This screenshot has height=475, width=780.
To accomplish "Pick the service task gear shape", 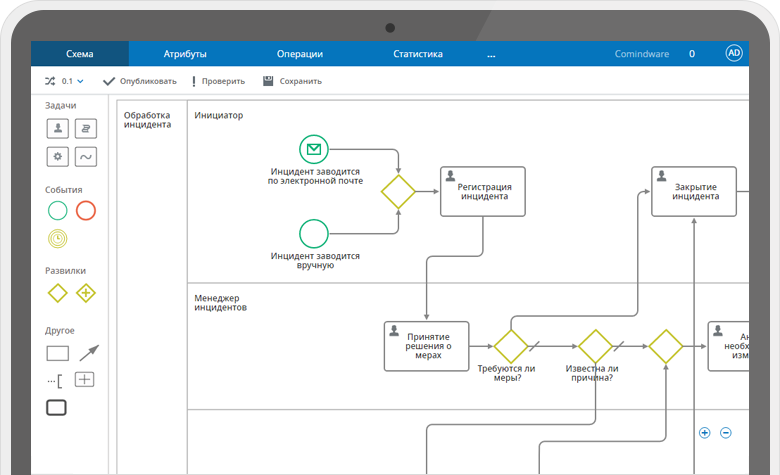I will point(58,156).
